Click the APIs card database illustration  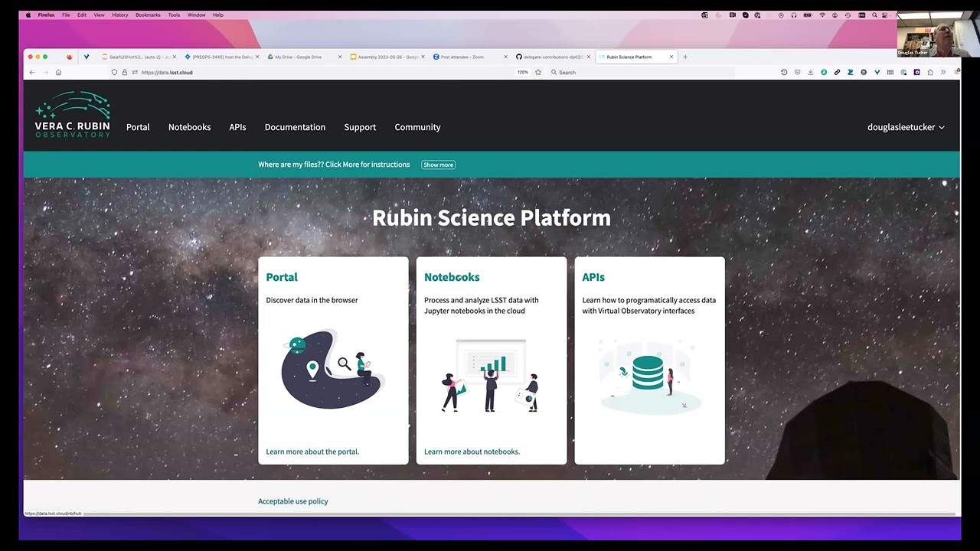(649, 377)
